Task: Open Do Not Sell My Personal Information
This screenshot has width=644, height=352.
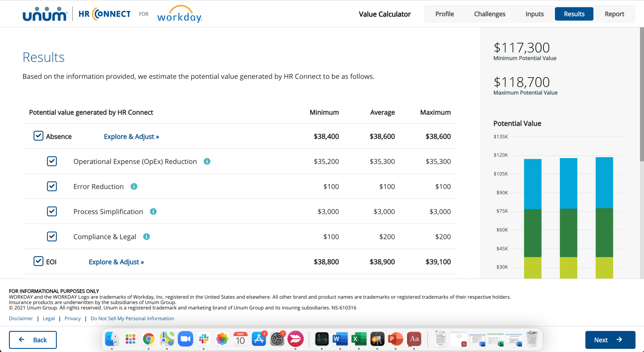Action: coord(132,318)
